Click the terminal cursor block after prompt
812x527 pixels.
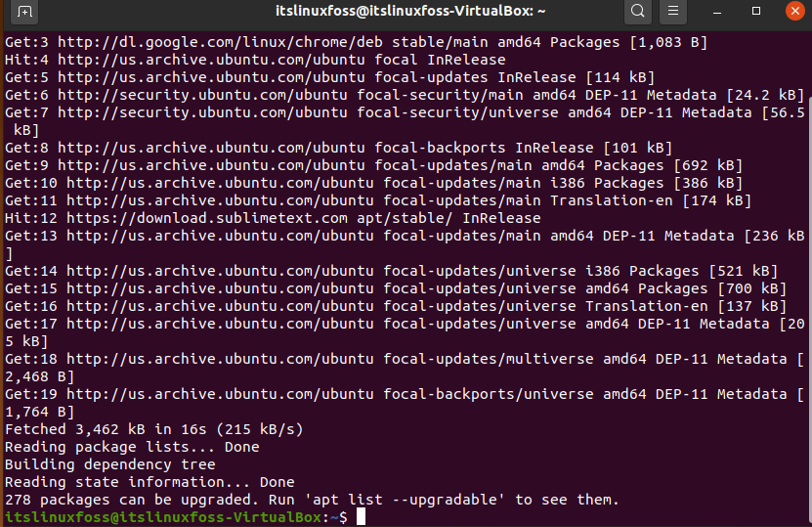(x=361, y=516)
